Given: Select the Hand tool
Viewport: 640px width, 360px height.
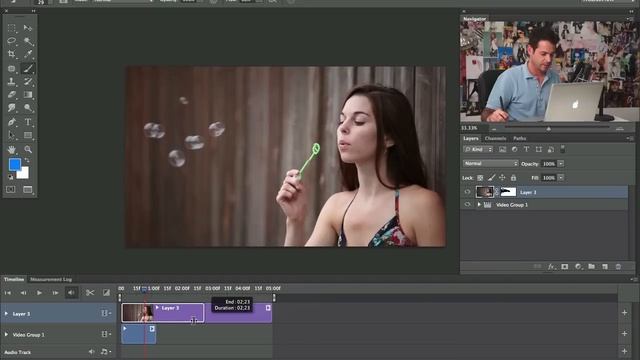Looking at the screenshot, I should 11,149.
